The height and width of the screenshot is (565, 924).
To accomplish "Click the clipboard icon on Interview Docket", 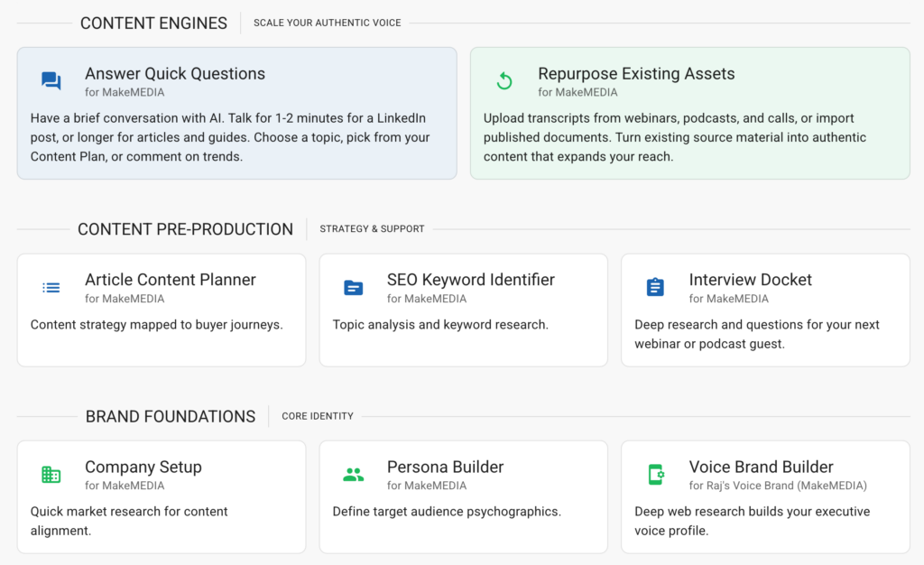I will pos(655,287).
